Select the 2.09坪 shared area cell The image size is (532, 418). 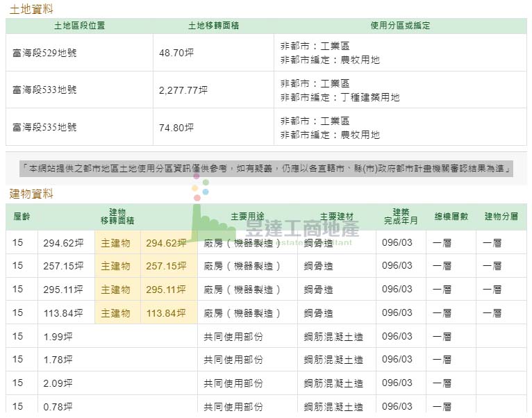pyautogui.click(x=58, y=383)
